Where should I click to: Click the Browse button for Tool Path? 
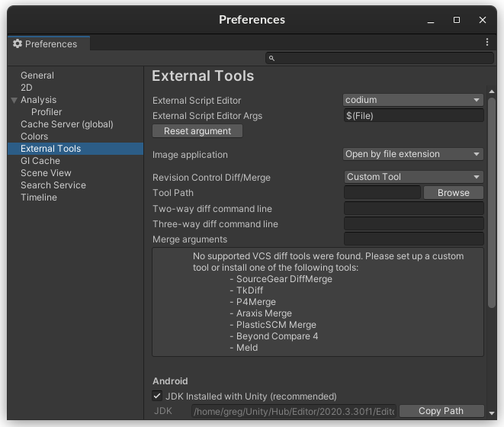click(x=453, y=193)
